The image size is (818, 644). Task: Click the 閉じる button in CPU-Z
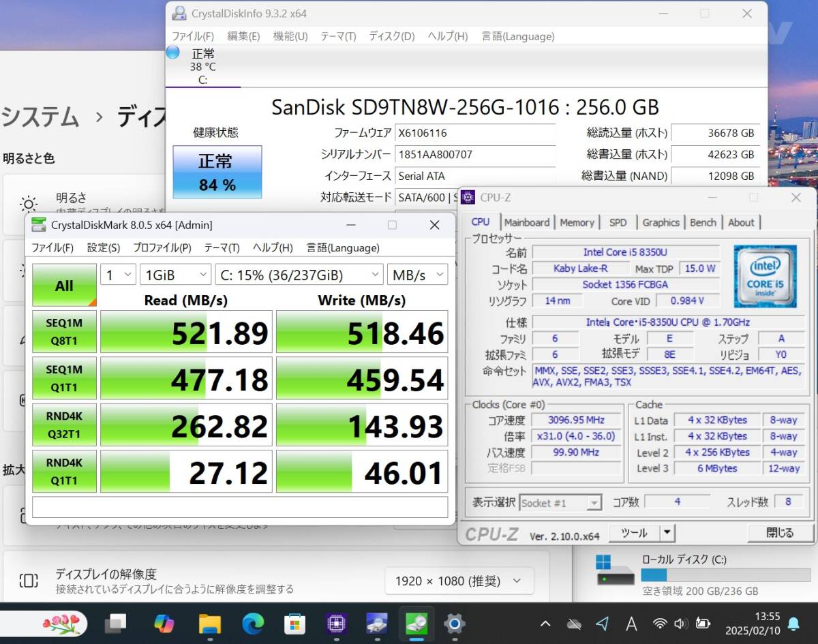[780, 533]
